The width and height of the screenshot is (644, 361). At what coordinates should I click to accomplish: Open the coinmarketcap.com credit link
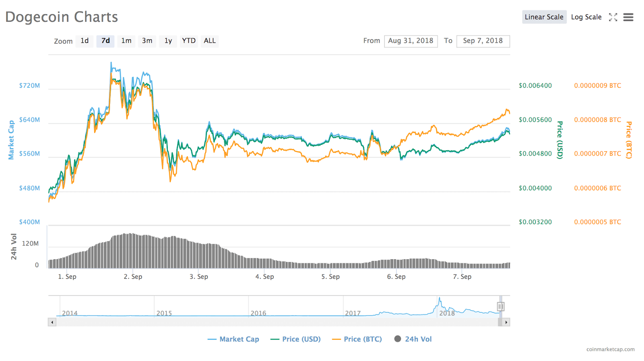click(610, 349)
